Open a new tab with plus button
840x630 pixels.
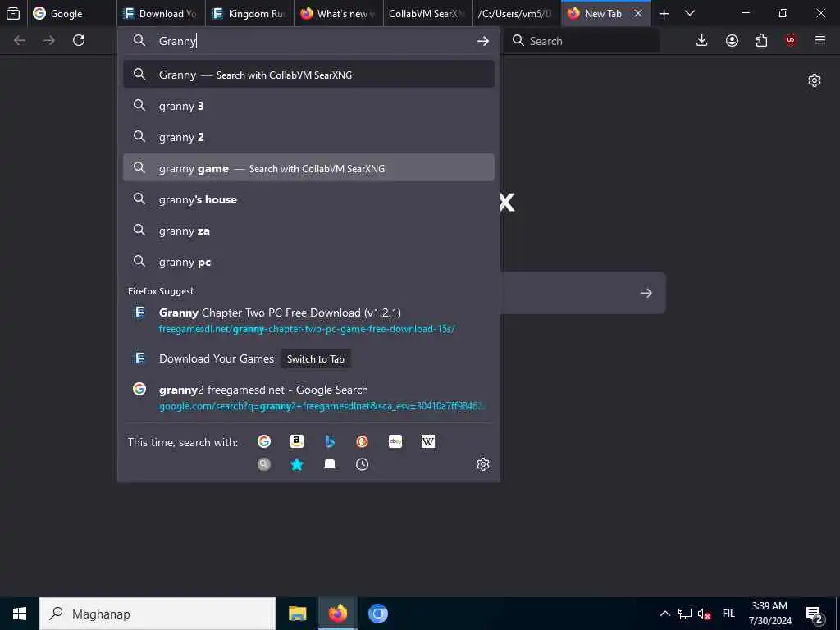(x=664, y=14)
